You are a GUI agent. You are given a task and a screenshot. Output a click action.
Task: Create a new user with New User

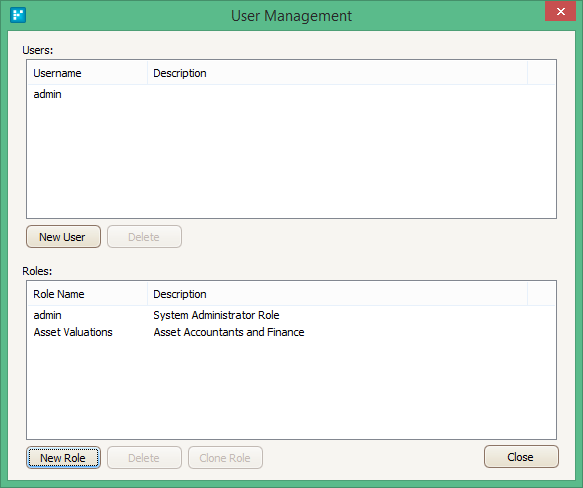[63, 237]
